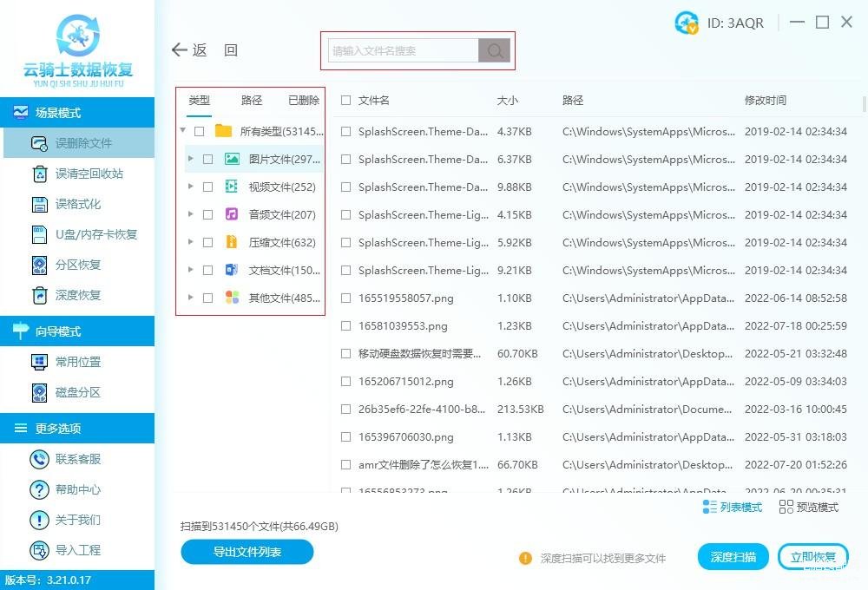Click the 更多选项 section header

(77, 429)
